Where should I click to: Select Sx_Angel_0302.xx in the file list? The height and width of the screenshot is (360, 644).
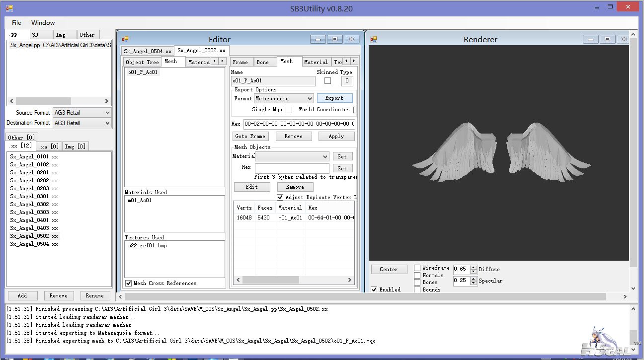coord(34,204)
